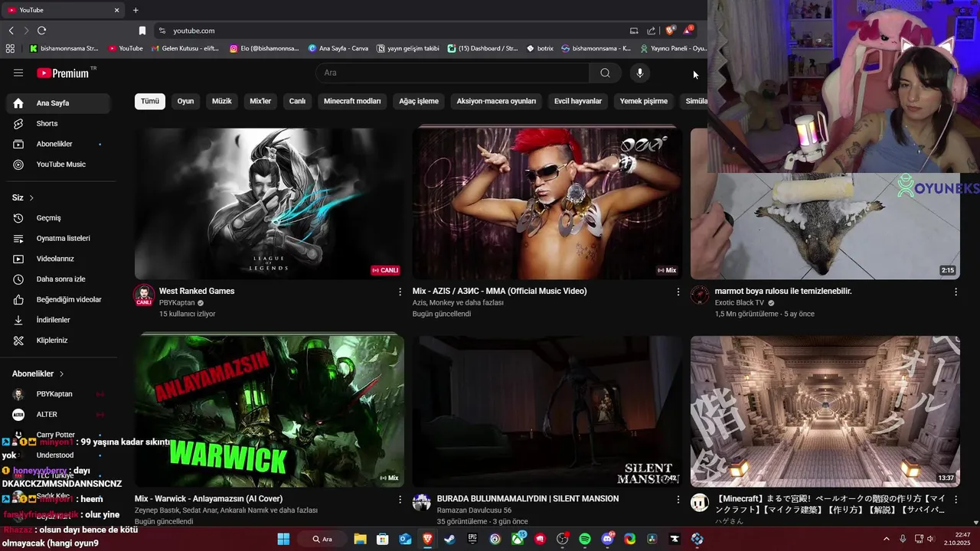This screenshot has height=551, width=980.
Task: Select the Ağaç işleme chip
Action: pos(419,101)
